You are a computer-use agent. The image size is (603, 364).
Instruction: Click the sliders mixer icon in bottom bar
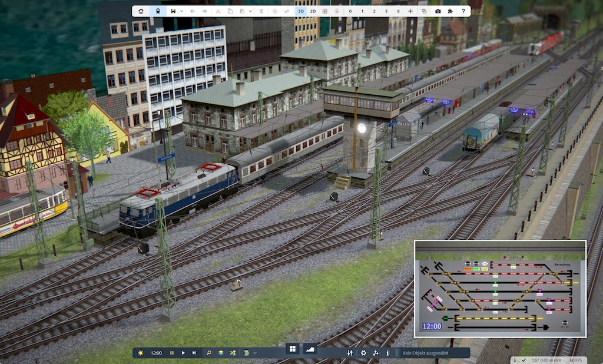pos(350,353)
